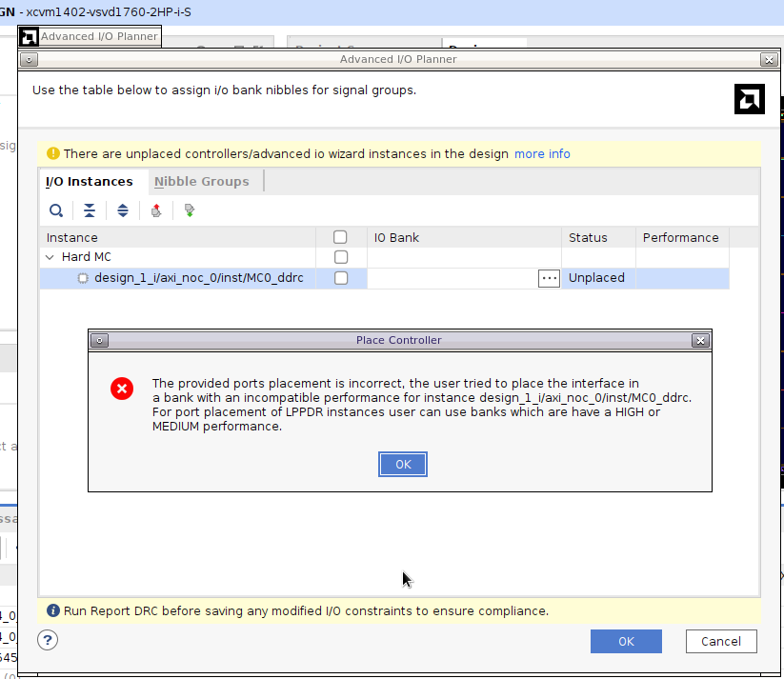Open the search tool in I/O Instances toolbar
The width and height of the screenshot is (784, 679).
pyautogui.click(x=55, y=210)
